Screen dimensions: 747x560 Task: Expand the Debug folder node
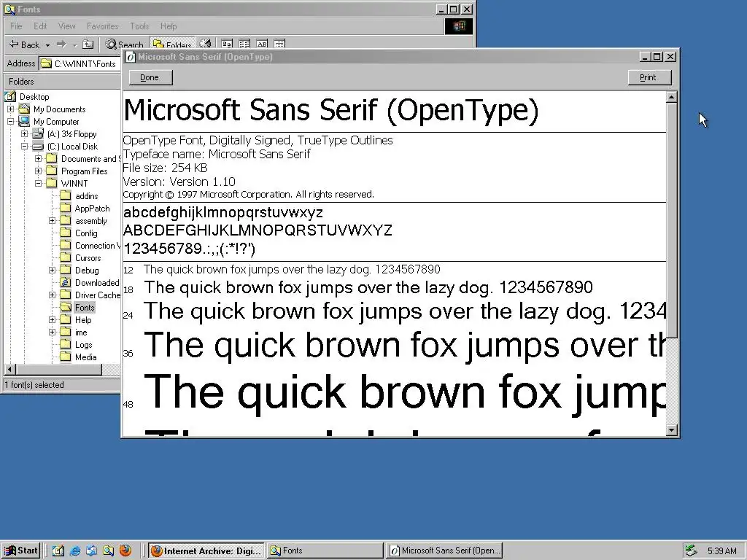pos(52,270)
